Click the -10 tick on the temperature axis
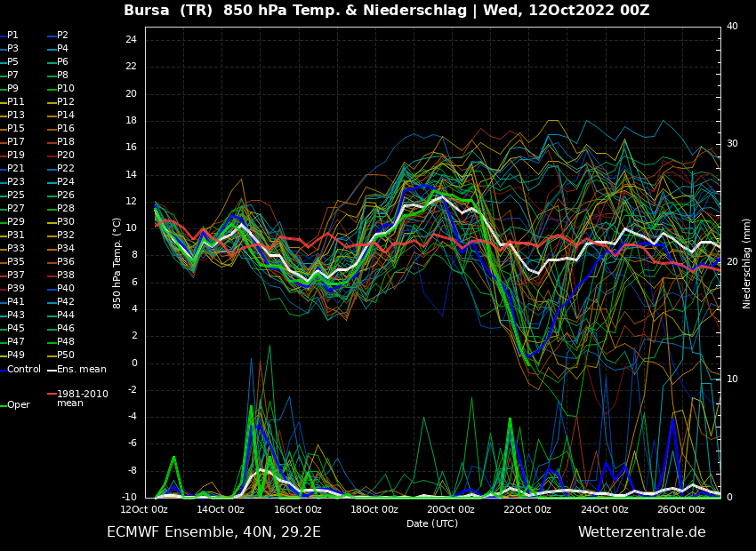Screen dimensions: 756x551 coord(129,497)
